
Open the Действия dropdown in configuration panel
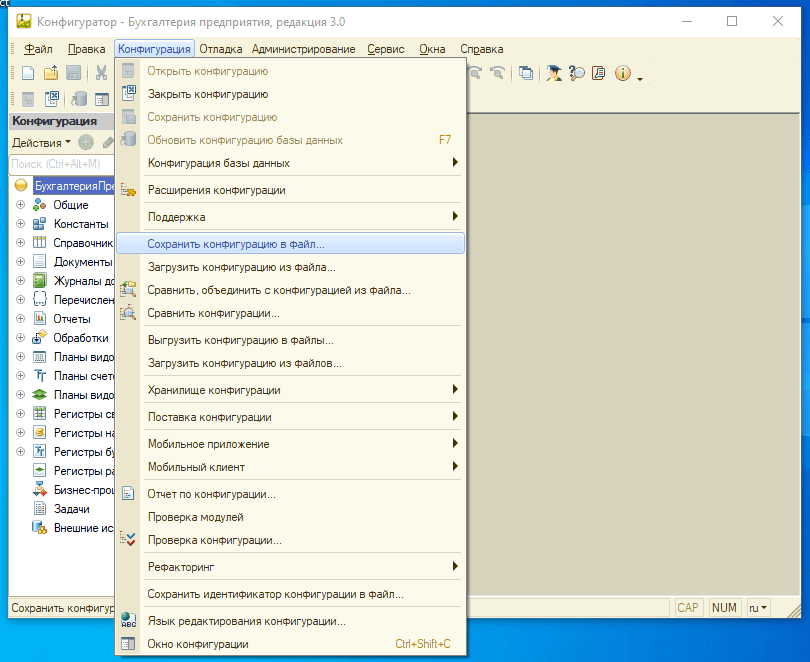pos(40,143)
